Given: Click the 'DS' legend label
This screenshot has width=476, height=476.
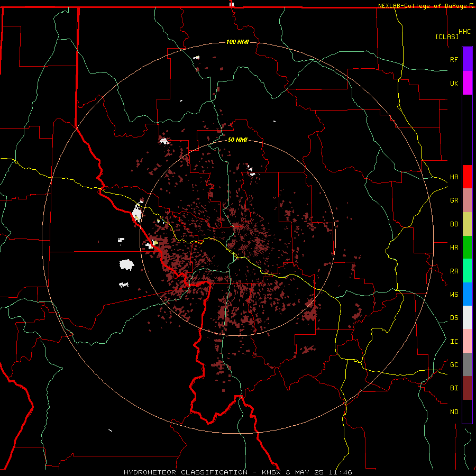Looking at the screenshot, I should [x=454, y=318].
